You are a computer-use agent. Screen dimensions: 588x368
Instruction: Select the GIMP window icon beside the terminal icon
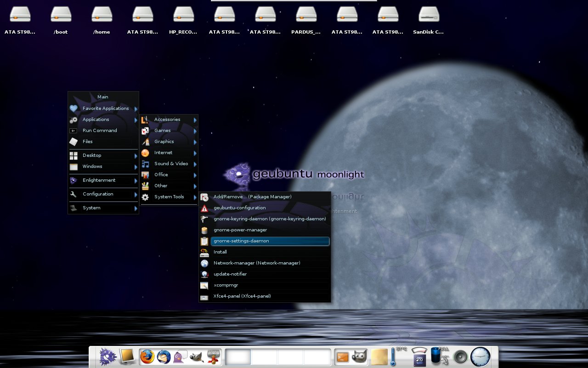coord(360,357)
